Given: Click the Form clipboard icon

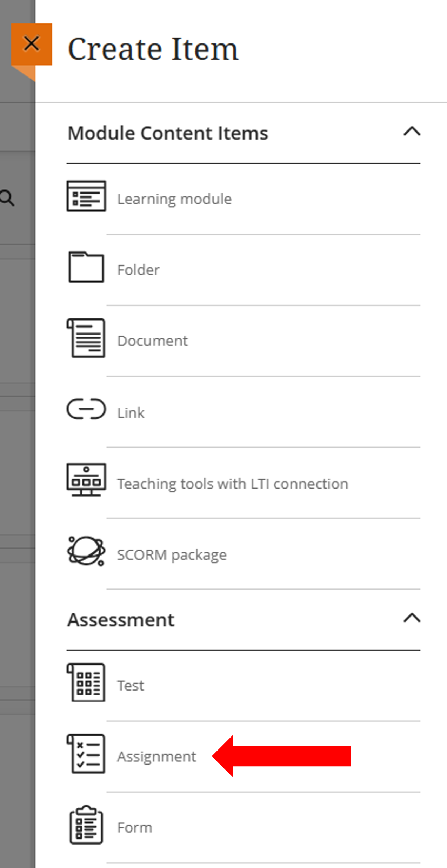Looking at the screenshot, I should (86, 825).
